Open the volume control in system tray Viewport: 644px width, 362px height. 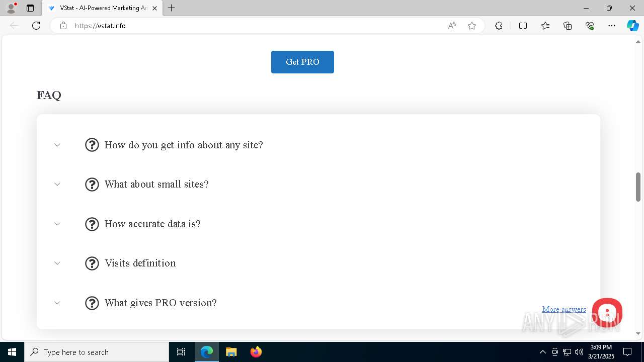click(x=579, y=352)
